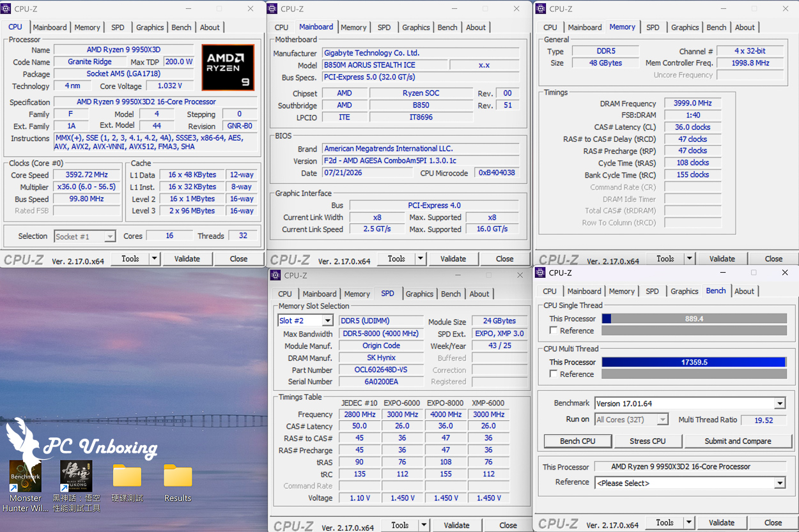Expand Tools arrow in the Mainboard window
This screenshot has width=799, height=532.
tap(421, 259)
